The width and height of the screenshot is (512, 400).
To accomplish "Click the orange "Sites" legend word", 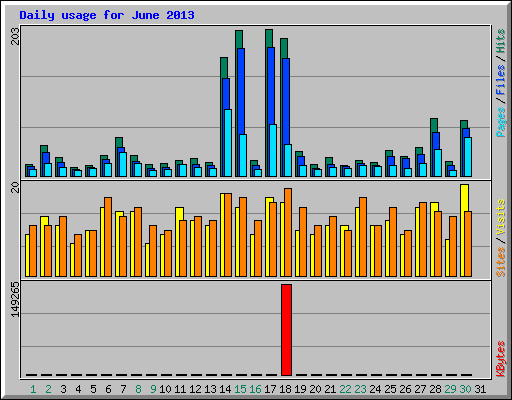I will tap(500, 262).
